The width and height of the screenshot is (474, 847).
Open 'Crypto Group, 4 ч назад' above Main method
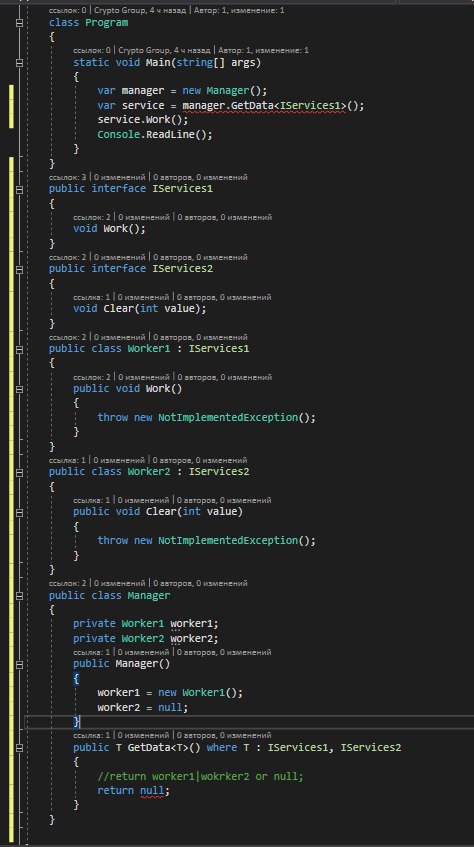tap(165, 50)
